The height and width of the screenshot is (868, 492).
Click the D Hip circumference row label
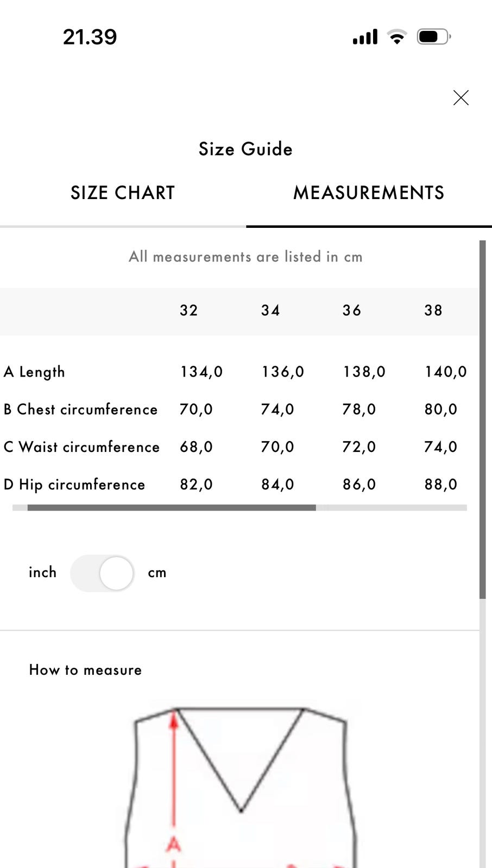tap(74, 484)
